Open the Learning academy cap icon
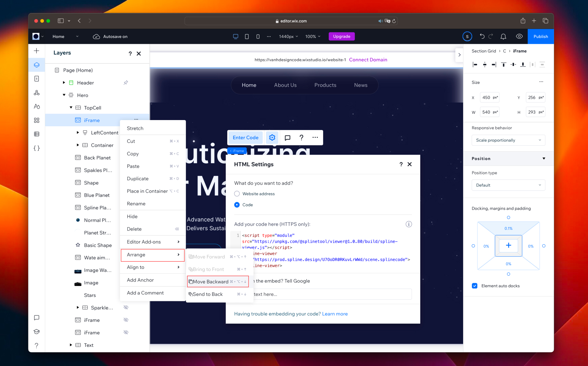The width and height of the screenshot is (588, 366). click(x=37, y=332)
